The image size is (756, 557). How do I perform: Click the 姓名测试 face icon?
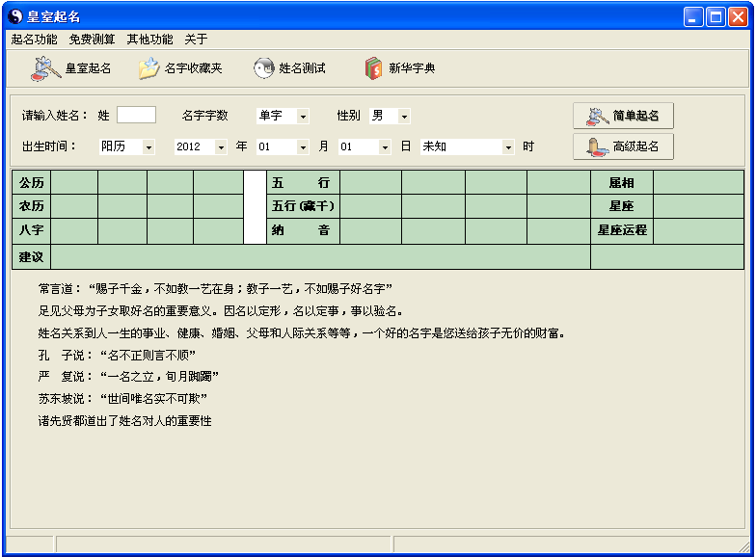(x=264, y=67)
